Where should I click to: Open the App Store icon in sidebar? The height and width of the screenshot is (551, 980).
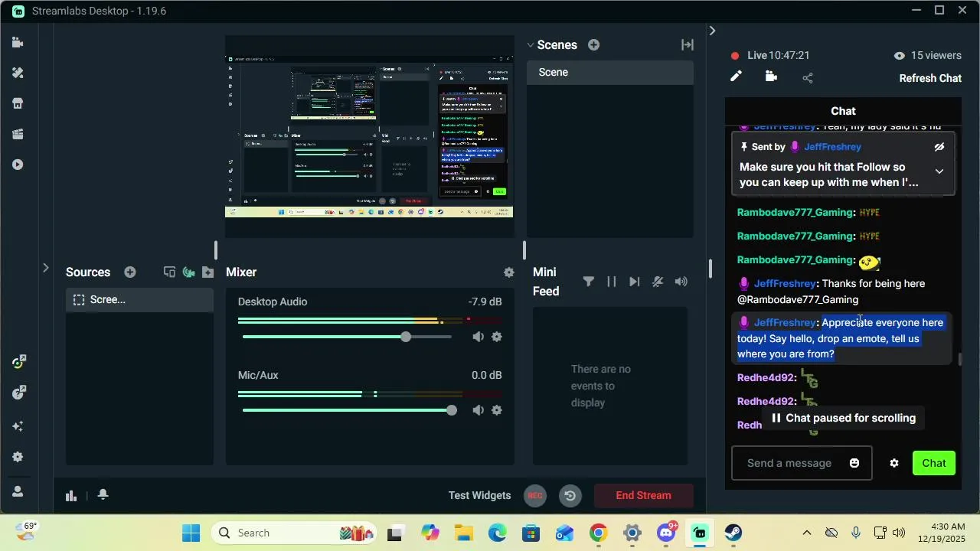click(x=18, y=103)
